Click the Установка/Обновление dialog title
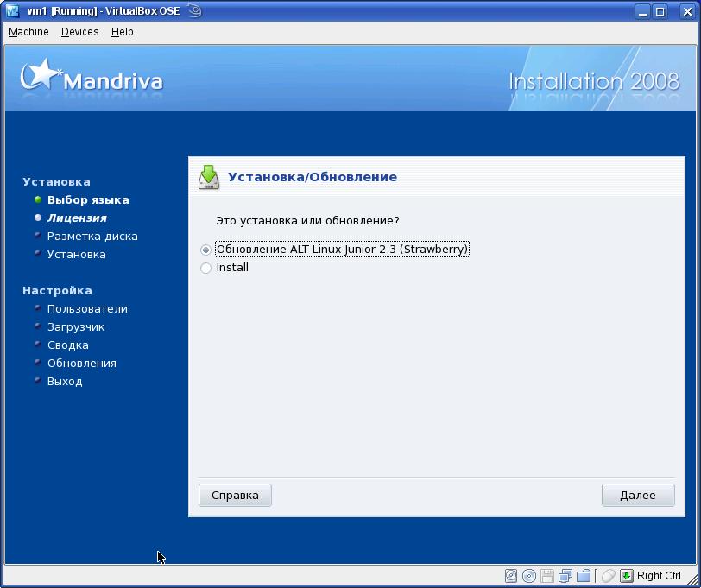This screenshot has height=588, width=701. 313,177
